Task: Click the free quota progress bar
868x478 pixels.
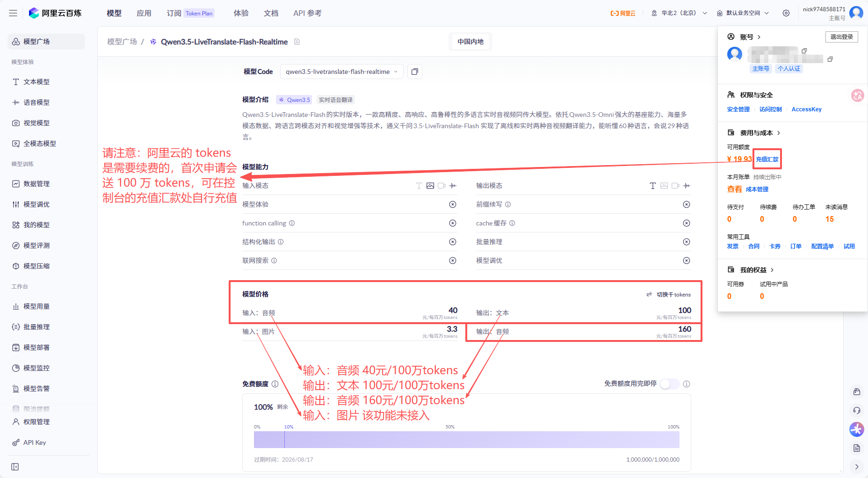Action: 466,440
